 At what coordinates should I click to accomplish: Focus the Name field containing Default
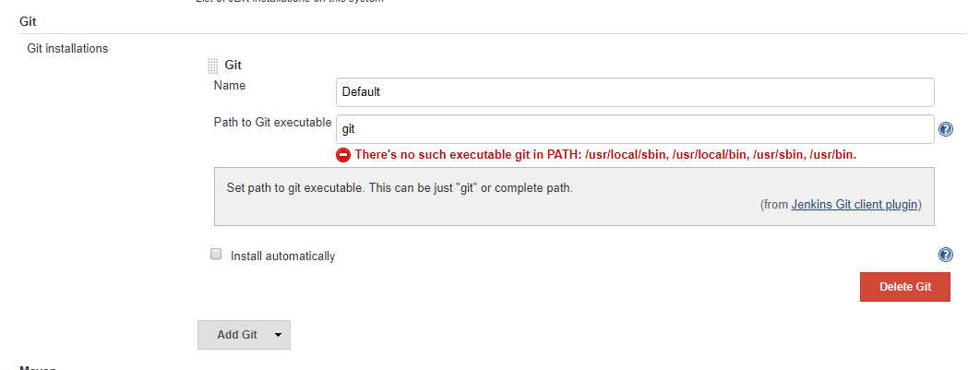(635, 92)
